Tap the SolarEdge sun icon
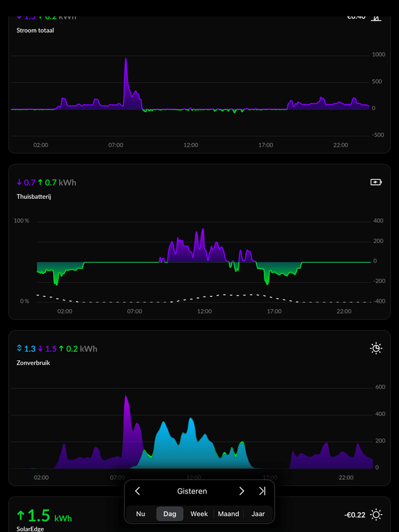 [376, 515]
